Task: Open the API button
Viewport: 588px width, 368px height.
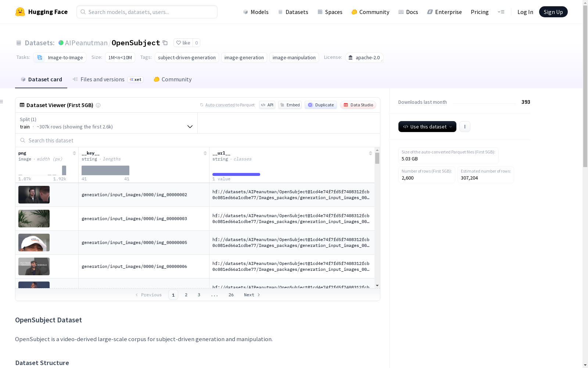Action: [x=267, y=105]
